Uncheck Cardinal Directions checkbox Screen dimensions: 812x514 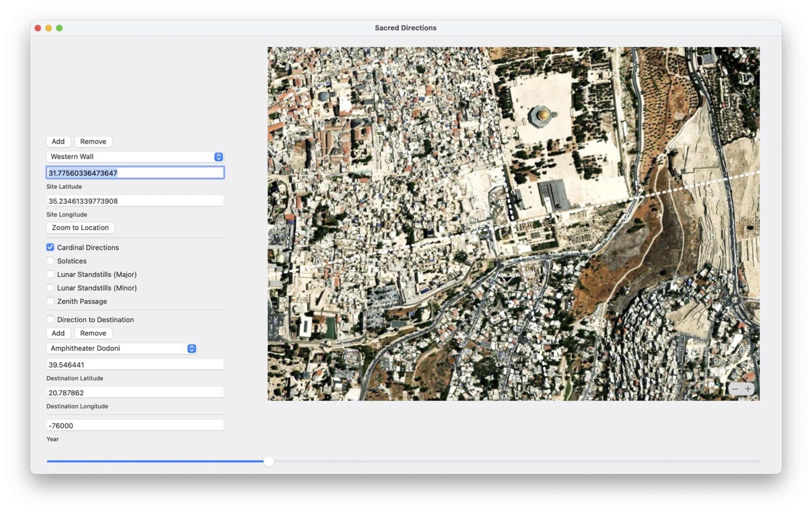50,247
